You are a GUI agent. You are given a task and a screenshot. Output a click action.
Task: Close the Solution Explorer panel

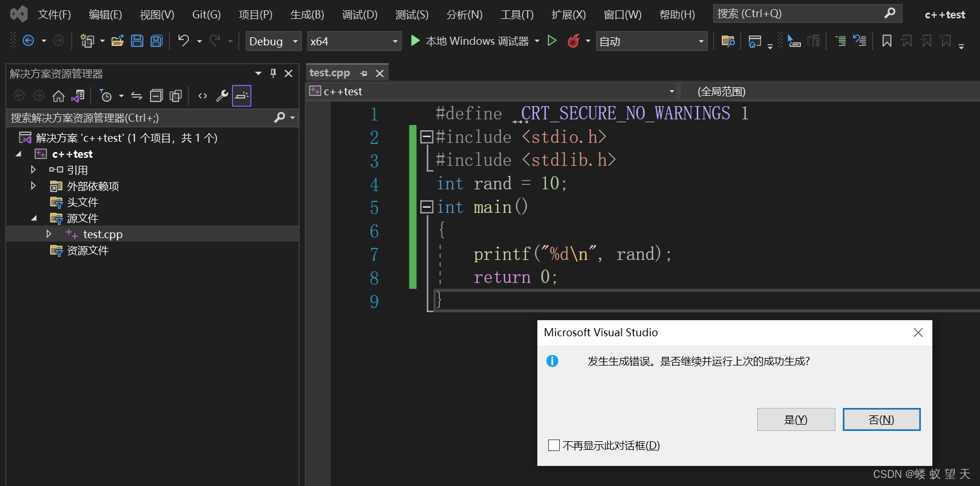point(289,73)
